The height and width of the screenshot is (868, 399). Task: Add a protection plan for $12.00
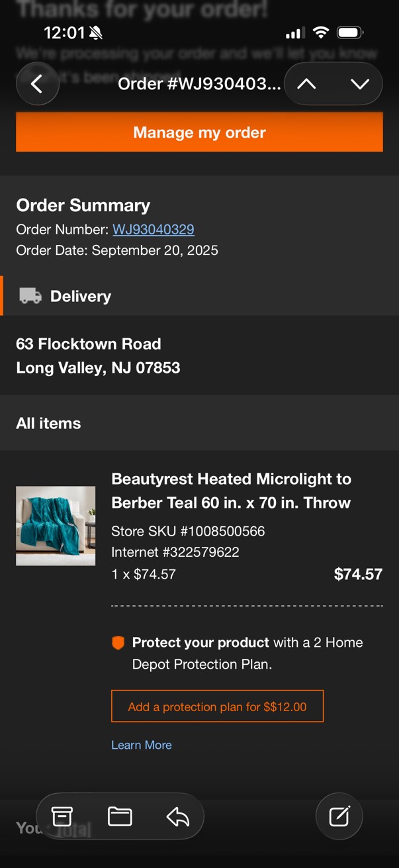(217, 706)
